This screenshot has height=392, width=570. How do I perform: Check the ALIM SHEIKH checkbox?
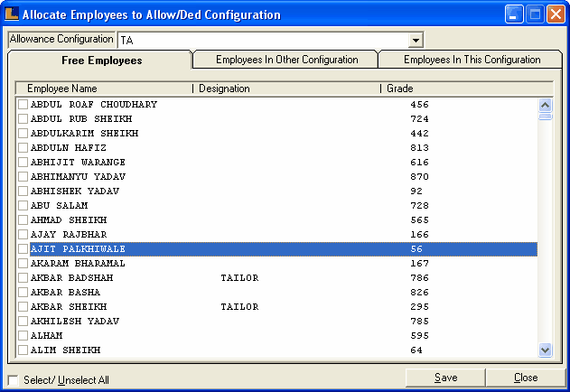(23, 350)
